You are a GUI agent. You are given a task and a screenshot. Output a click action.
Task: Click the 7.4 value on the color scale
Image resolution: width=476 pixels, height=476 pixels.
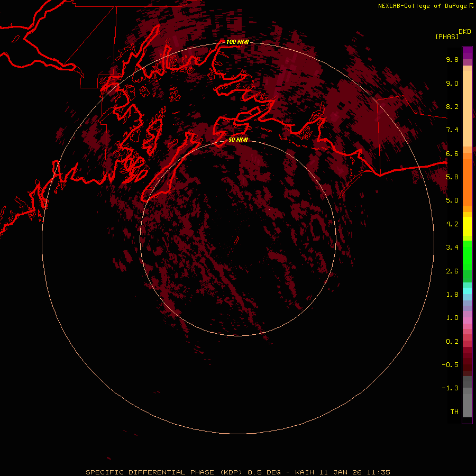pos(452,130)
